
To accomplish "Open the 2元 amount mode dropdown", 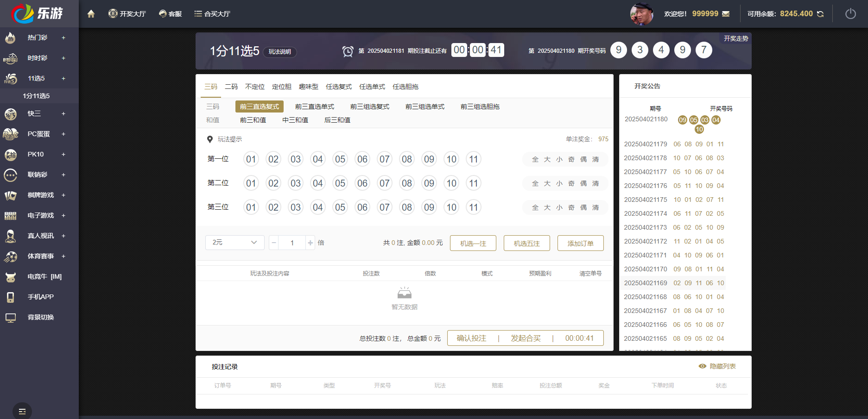I will tap(234, 242).
